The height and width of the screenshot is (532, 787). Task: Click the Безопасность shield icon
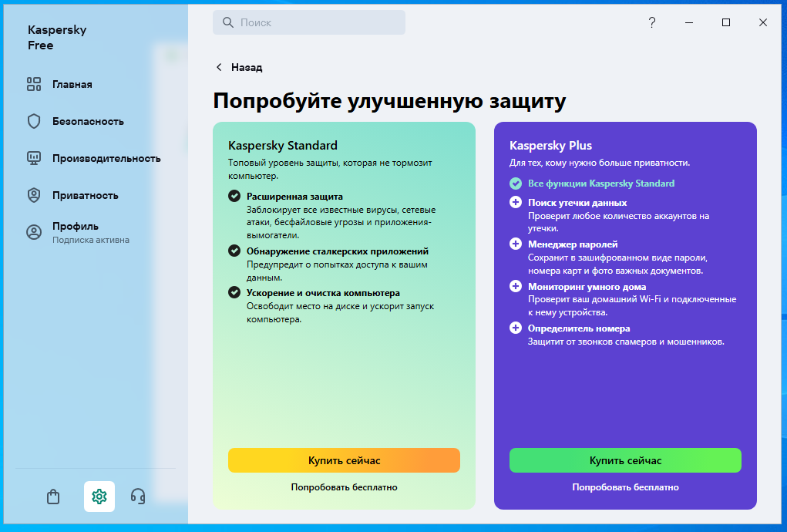[x=34, y=121]
